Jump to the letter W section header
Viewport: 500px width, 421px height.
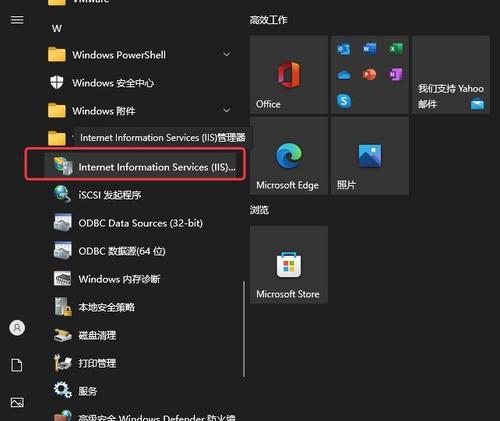(57, 29)
